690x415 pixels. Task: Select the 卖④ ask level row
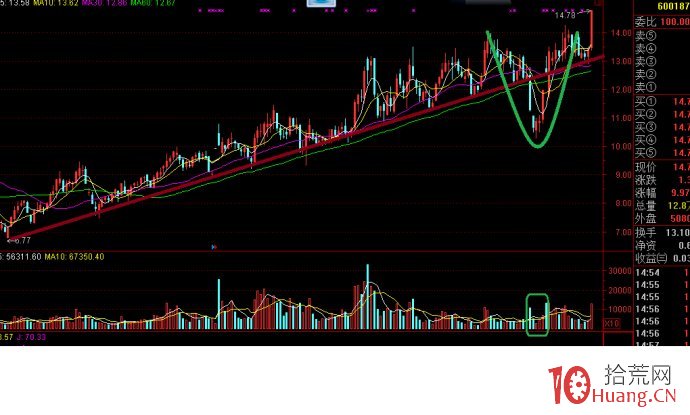click(x=662, y=48)
